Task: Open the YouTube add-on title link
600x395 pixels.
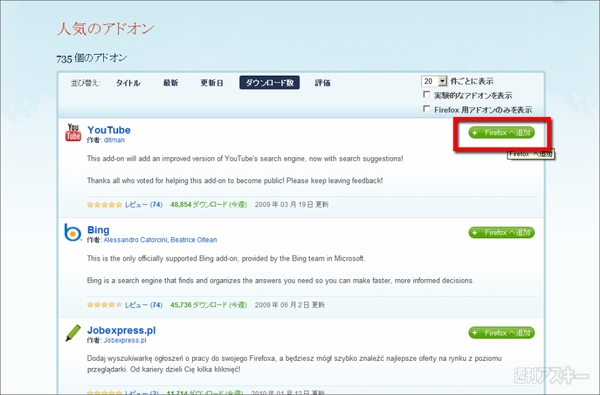Action: click(x=109, y=130)
